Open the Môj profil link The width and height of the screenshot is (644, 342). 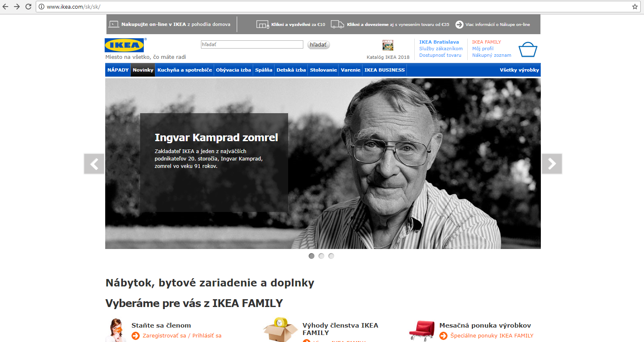(483, 49)
